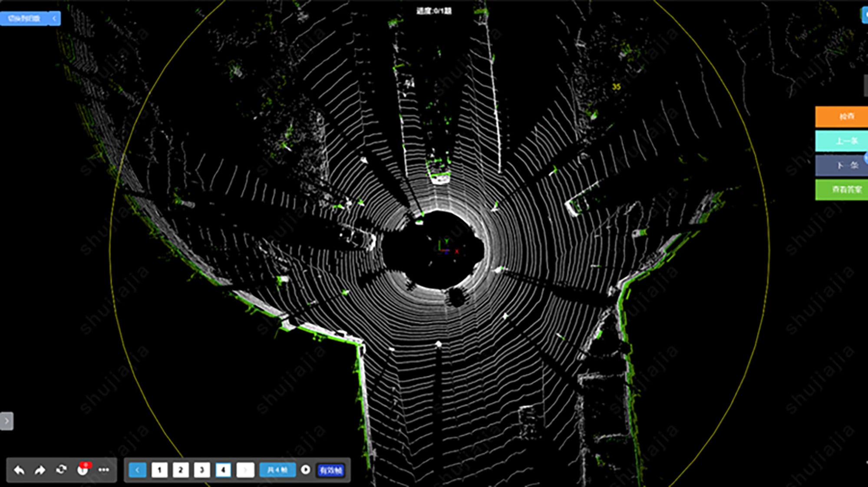Screen dimensions: 868x487
Task: Open the three-dot more options menu
Action: pos(104,470)
